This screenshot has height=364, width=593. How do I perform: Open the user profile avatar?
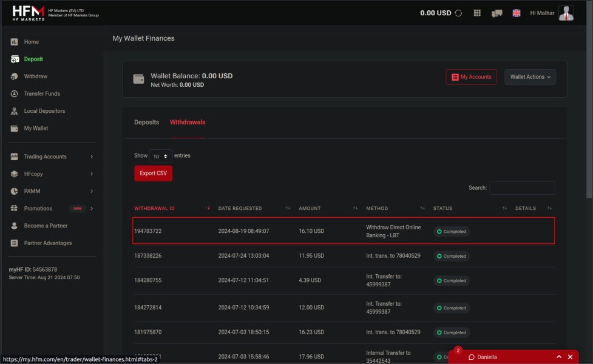tap(566, 13)
